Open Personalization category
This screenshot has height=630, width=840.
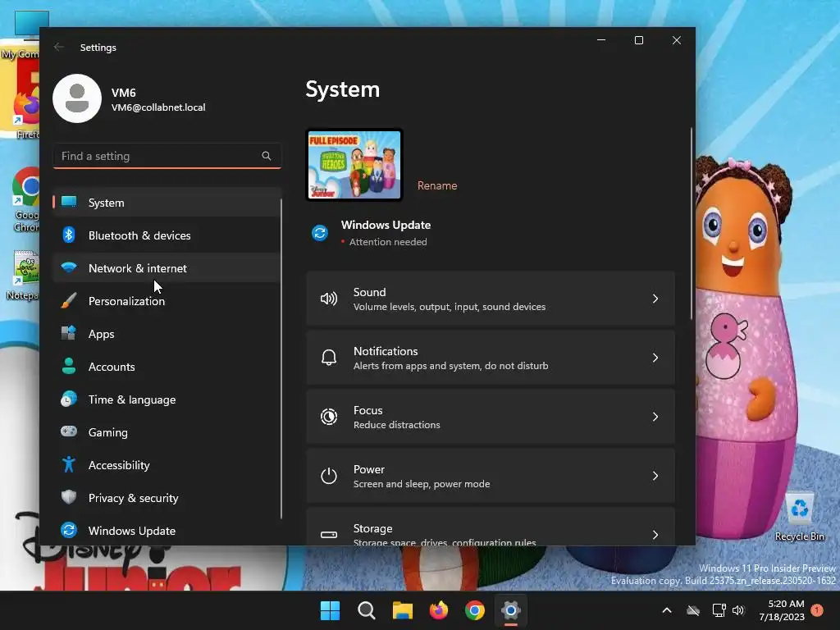pos(167,301)
